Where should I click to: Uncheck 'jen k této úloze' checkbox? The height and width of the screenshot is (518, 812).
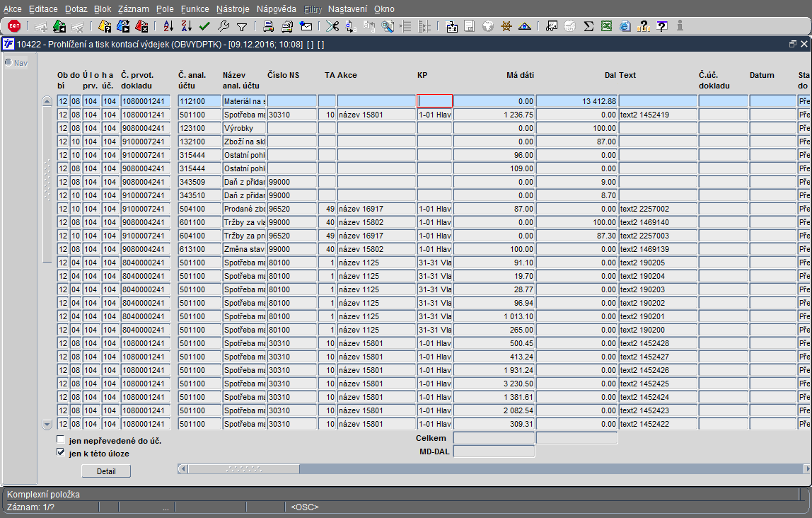point(61,453)
